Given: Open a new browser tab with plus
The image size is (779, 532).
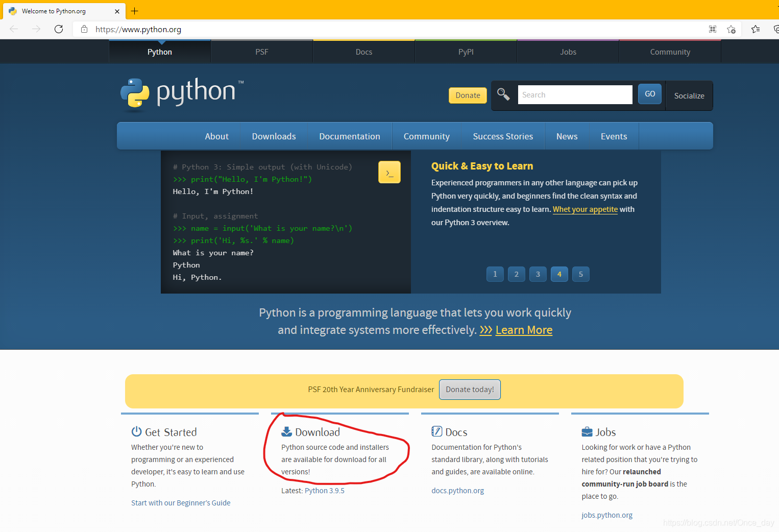Looking at the screenshot, I should pos(135,11).
